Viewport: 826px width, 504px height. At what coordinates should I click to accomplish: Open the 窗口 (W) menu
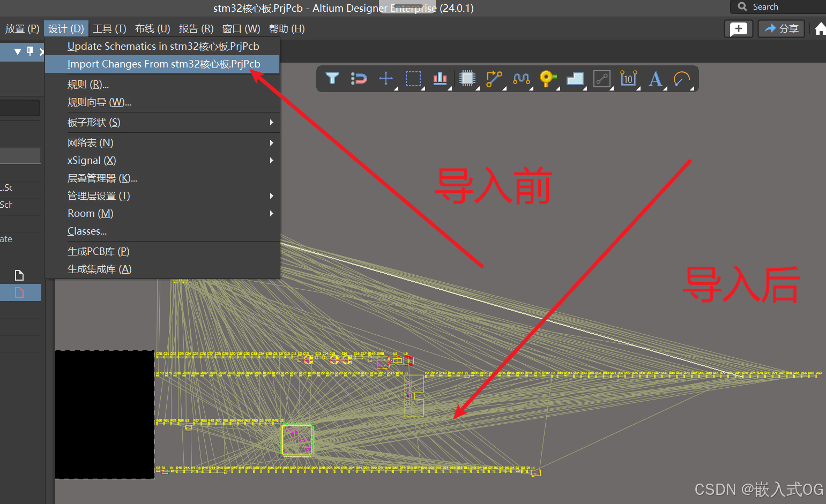point(241,28)
